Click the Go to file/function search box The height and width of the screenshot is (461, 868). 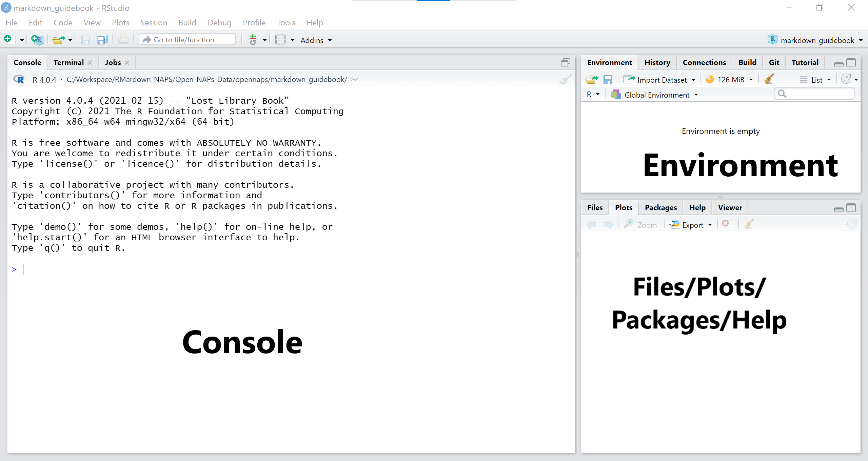(x=186, y=39)
